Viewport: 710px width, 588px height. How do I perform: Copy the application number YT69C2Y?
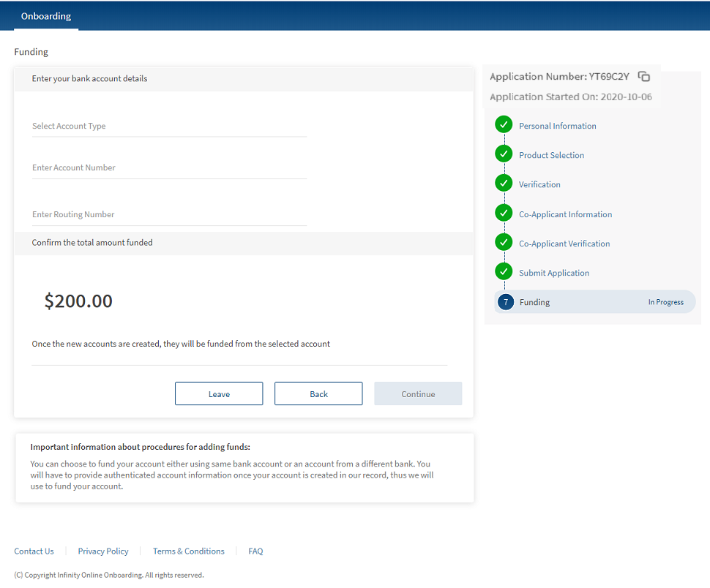(644, 77)
